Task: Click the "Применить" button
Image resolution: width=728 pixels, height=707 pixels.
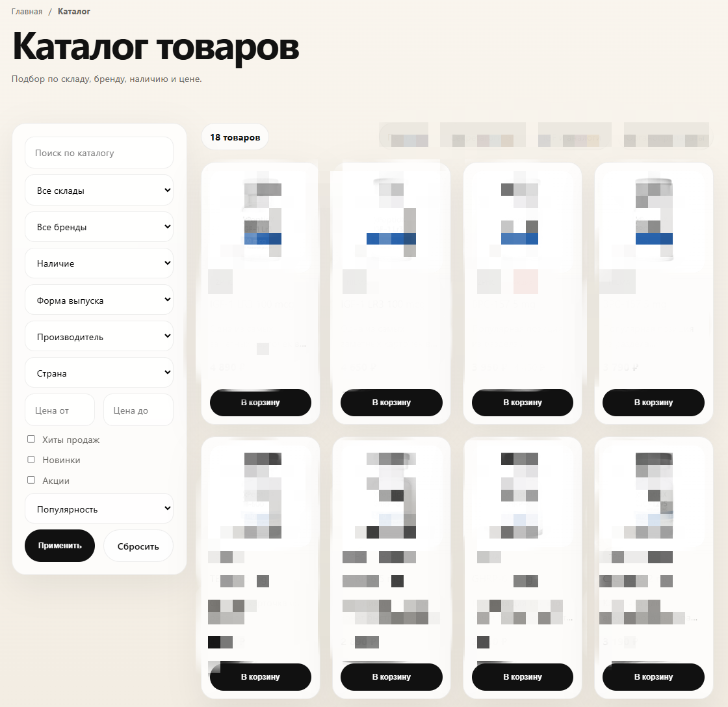Action: click(59, 546)
